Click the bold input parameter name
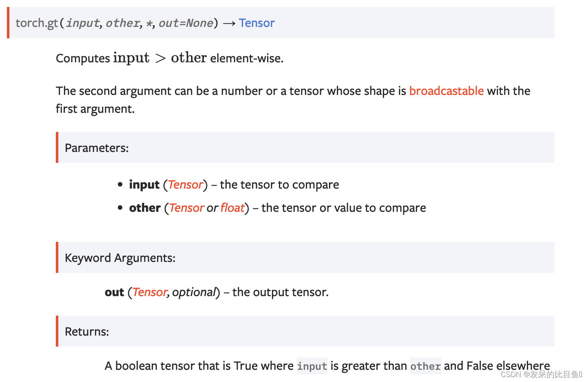 (x=144, y=185)
